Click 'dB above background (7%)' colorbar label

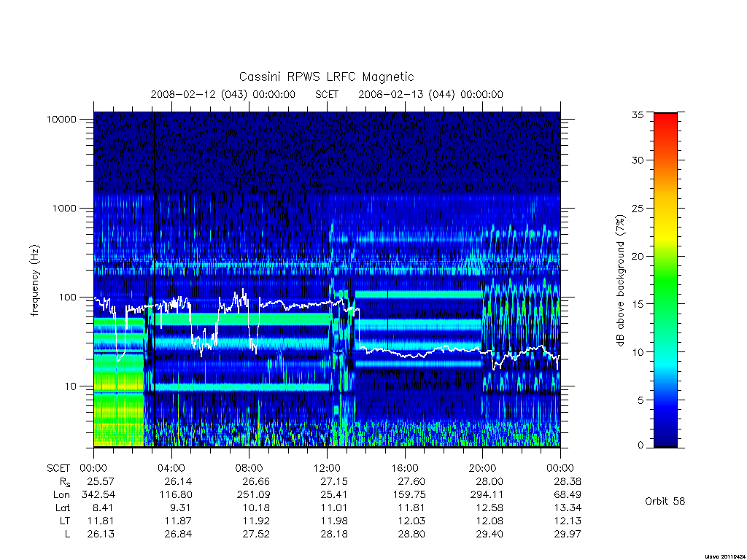(x=621, y=281)
